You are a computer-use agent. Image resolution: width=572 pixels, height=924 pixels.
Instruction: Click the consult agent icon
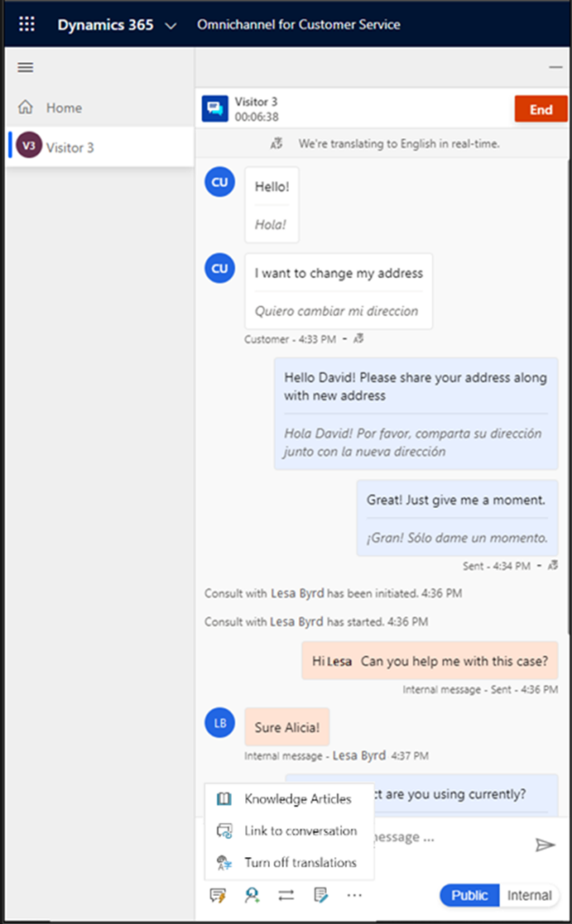[252, 896]
